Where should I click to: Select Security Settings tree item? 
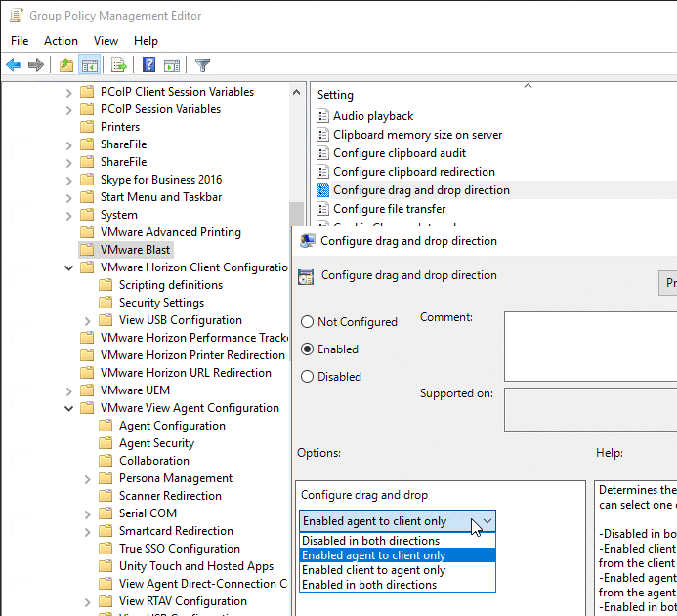click(x=161, y=303)
